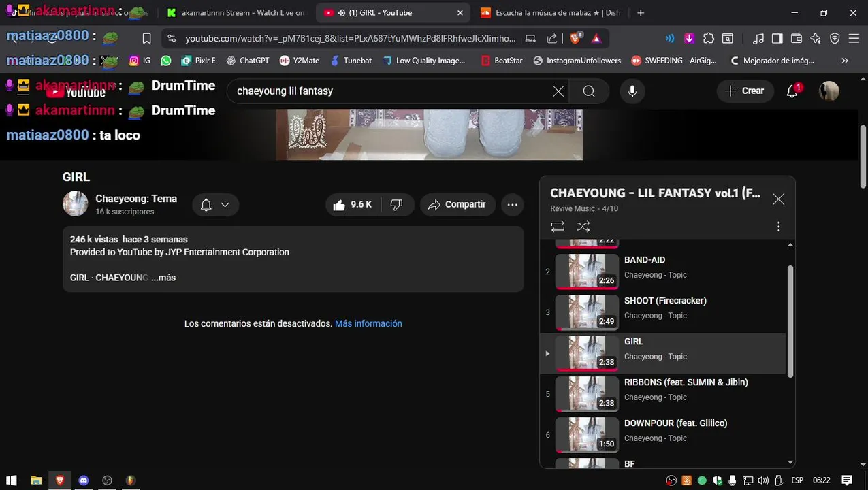Open the Brave Shields lion icon
The image size is (868, 490).
pos(576,38)
